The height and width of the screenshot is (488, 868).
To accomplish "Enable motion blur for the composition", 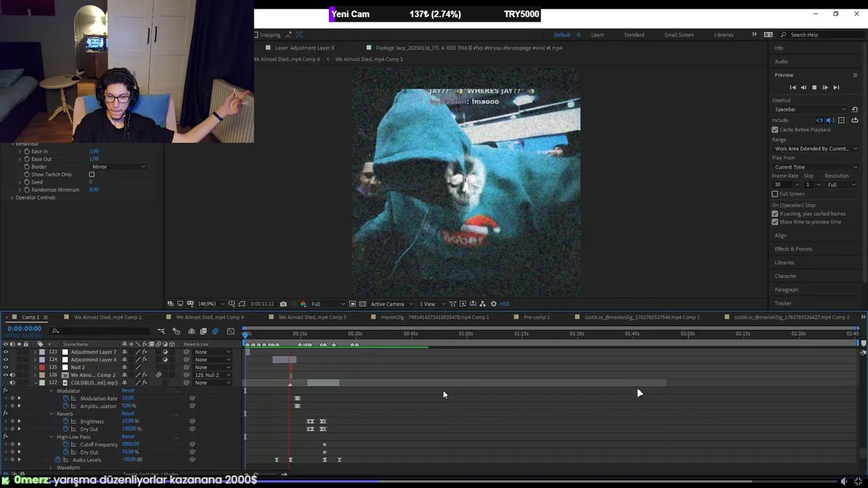I will 216,331.
